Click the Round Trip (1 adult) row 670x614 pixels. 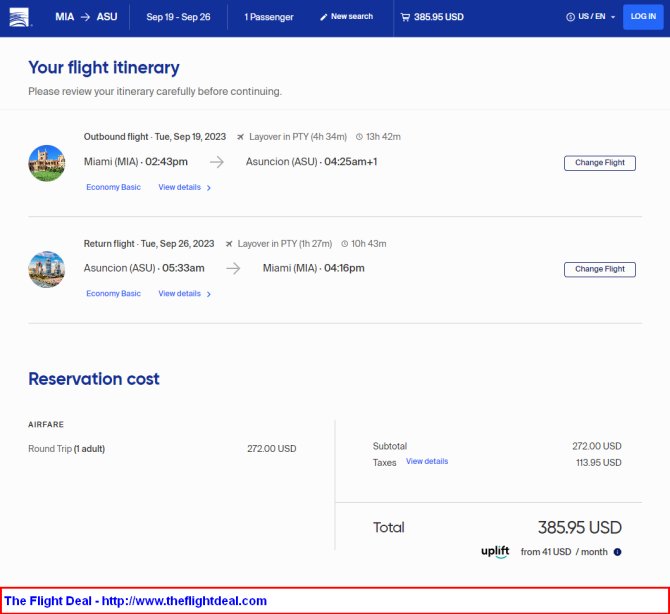162,449
